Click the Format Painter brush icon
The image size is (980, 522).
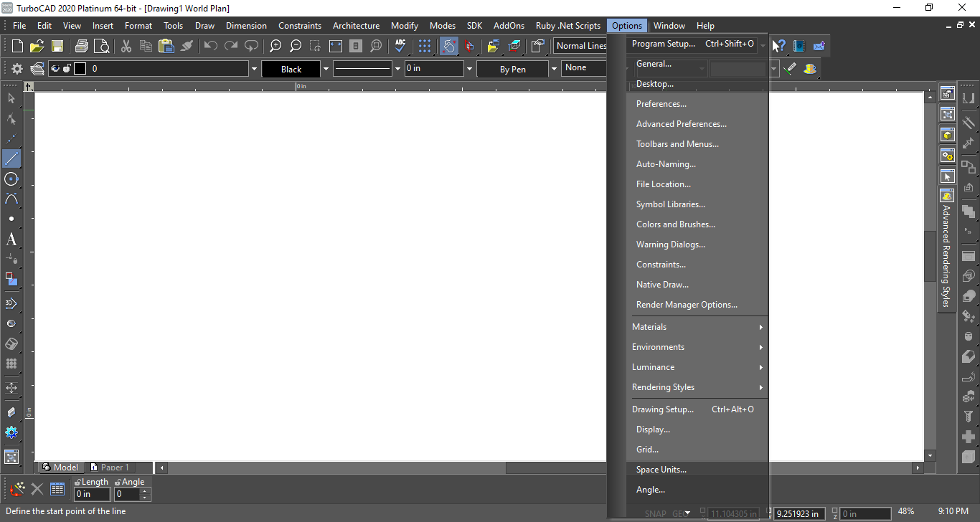point(187,46)
